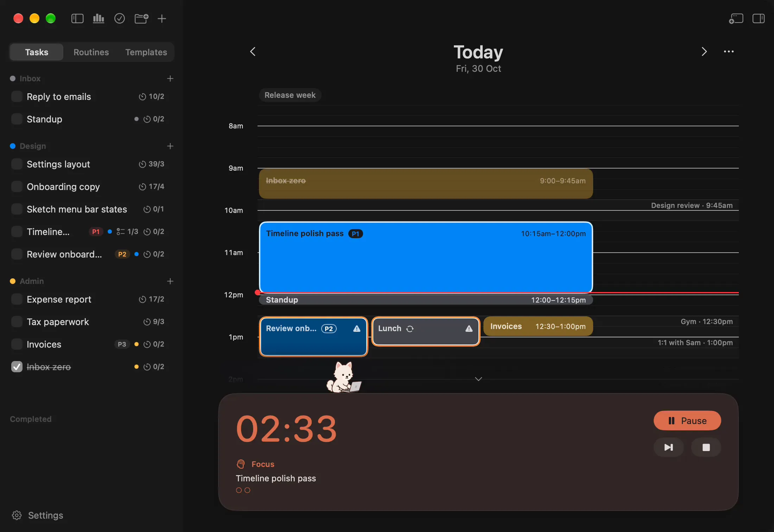This screenshot has width=774, height=532.
Task: Stop the focus timer
Action: point(706,447)
